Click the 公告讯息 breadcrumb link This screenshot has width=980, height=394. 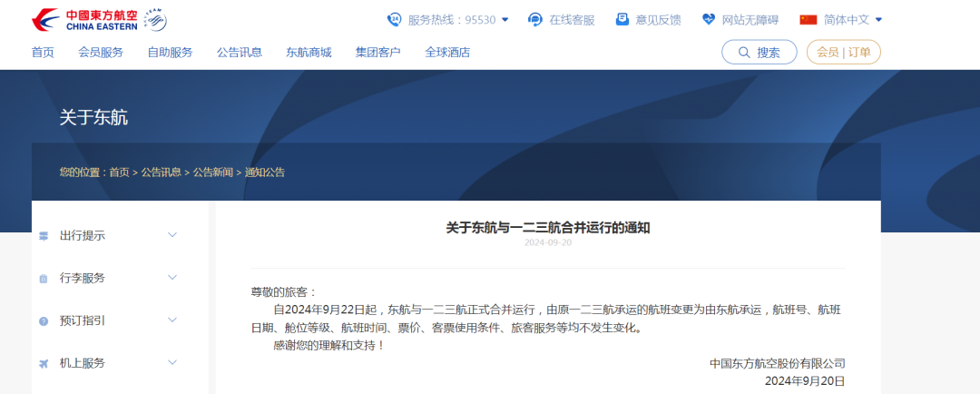click(x=161, y=172)
